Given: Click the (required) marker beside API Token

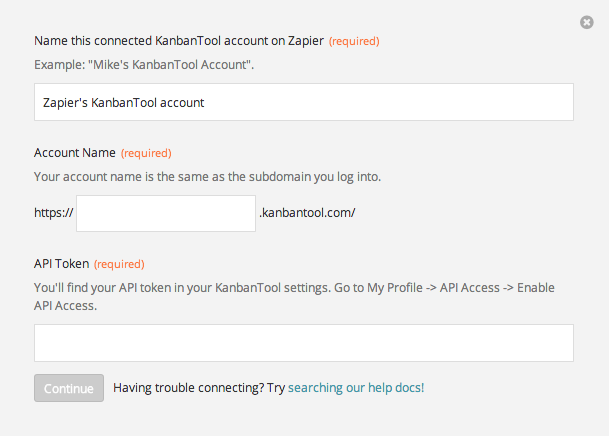Looking at the screenshot, I should 119,264.
